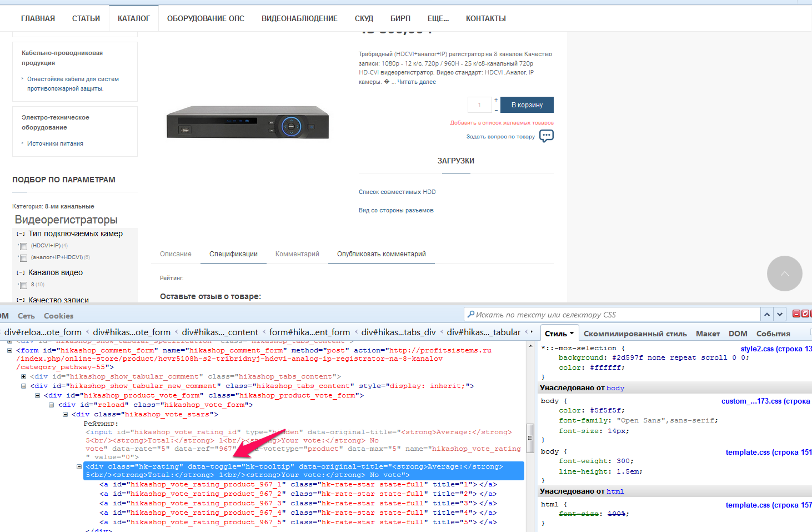The image size is (812, 532).
Task: Expand the hikashop_show_tabular_comment div node
Action: [x=23, y=376]
